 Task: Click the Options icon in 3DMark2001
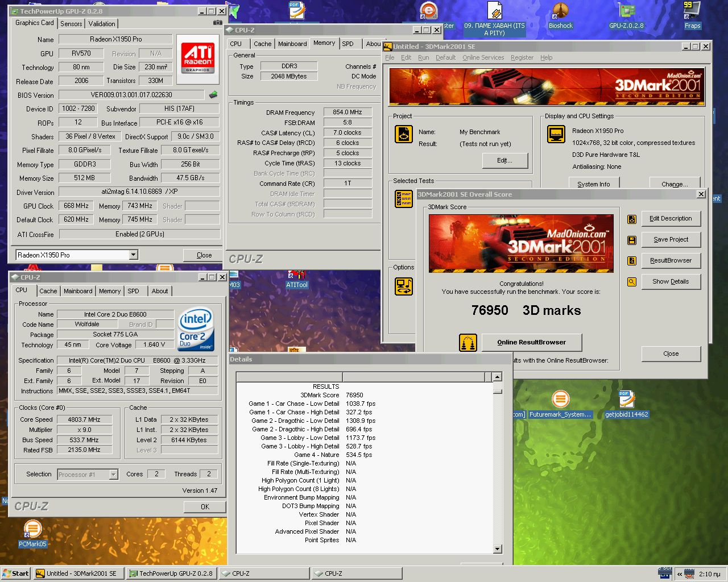(x=404, y=286)
